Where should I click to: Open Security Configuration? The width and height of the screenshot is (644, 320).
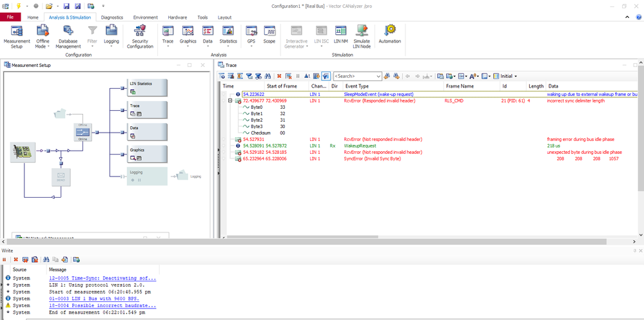(140, 37)
